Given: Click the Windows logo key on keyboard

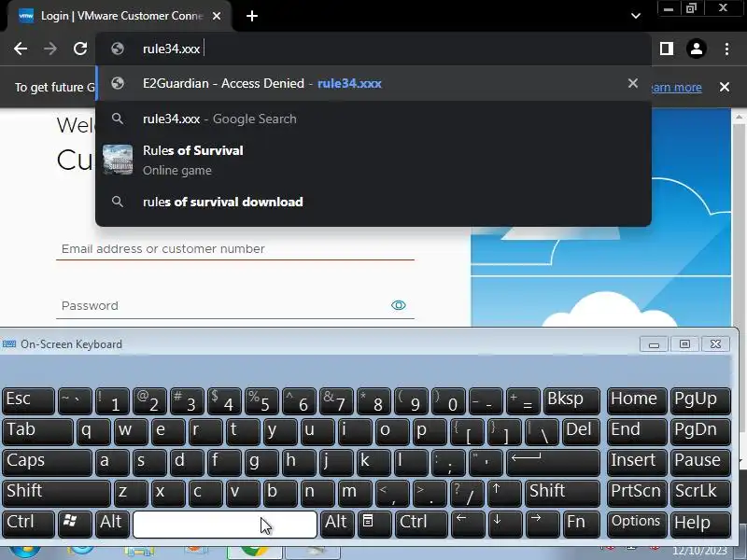Looking at the screenshot, I should 75,524.
